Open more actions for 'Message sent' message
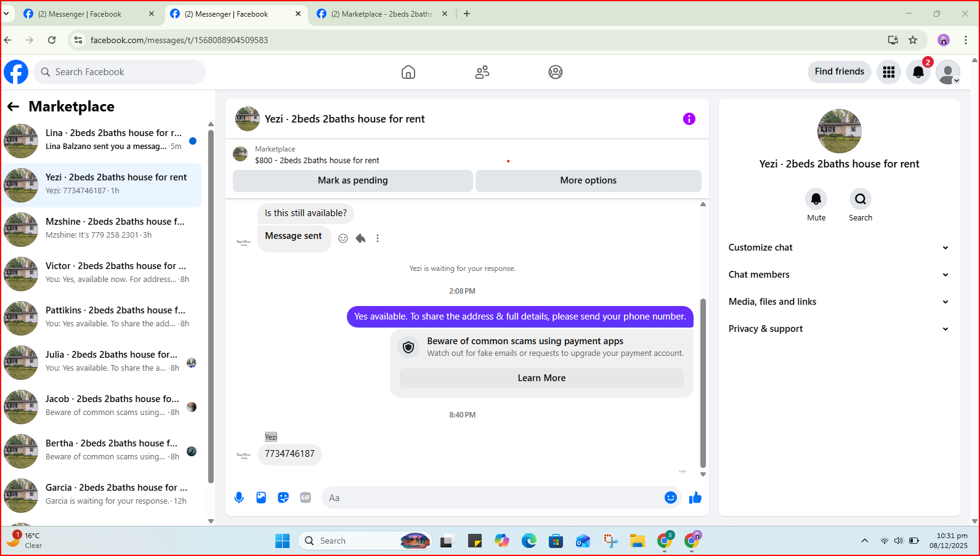The image size is (980, 556). pos(378,238)
